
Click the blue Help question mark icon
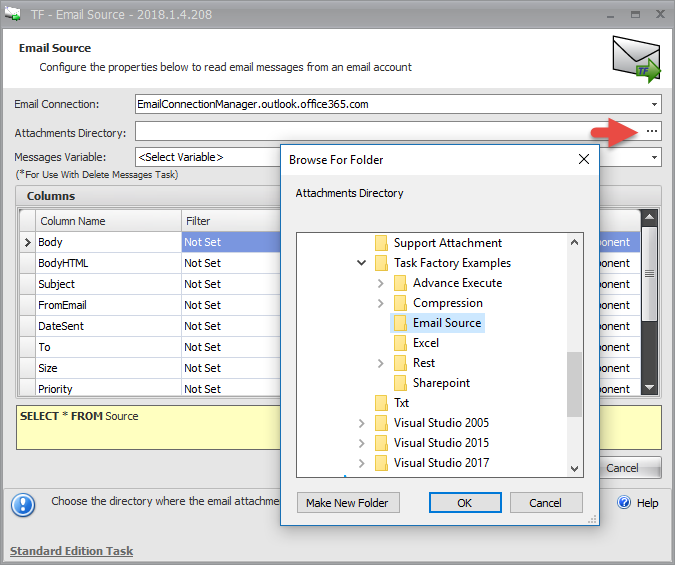pyautogui.click(x=624, y=502)
